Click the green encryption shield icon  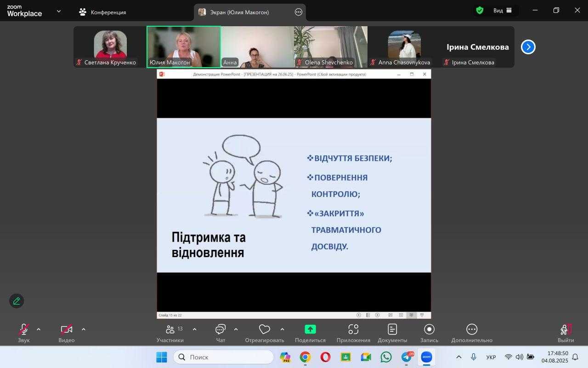coord(480,11)
